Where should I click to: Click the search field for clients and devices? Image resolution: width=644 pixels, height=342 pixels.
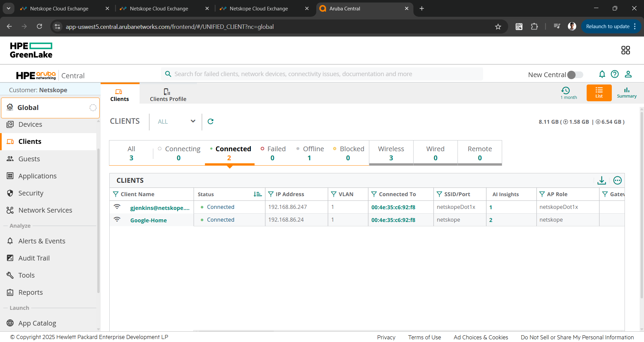[x=322, y=74]
